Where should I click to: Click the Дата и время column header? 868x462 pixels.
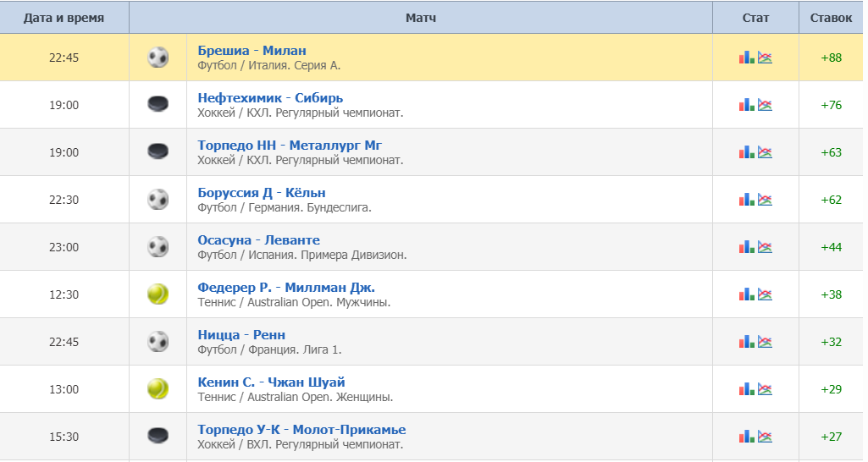pos(64,18)
